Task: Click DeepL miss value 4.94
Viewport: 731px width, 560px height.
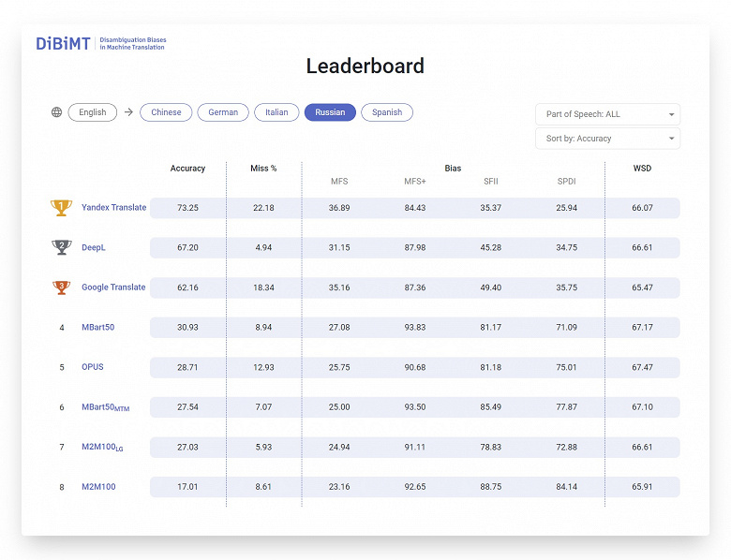Action: 263,247
